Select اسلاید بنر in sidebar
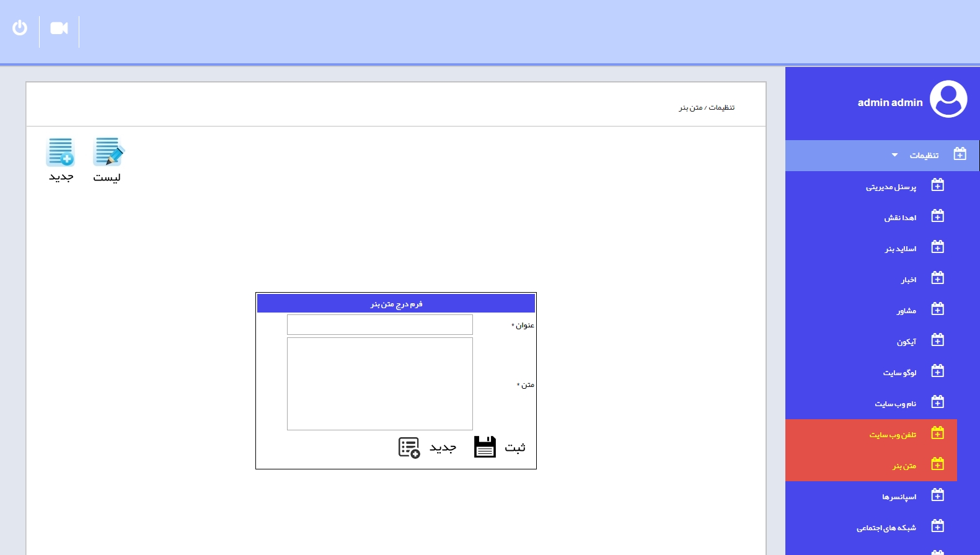The width and height of the screenshot is (980, 555). coord(900,249)
